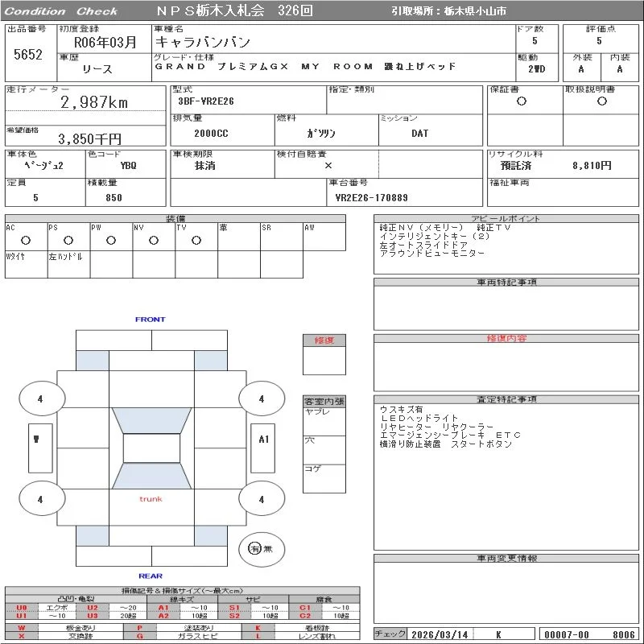Select the windshield area of car diagram
Screen dimensions: 644x644
point(151,420)
